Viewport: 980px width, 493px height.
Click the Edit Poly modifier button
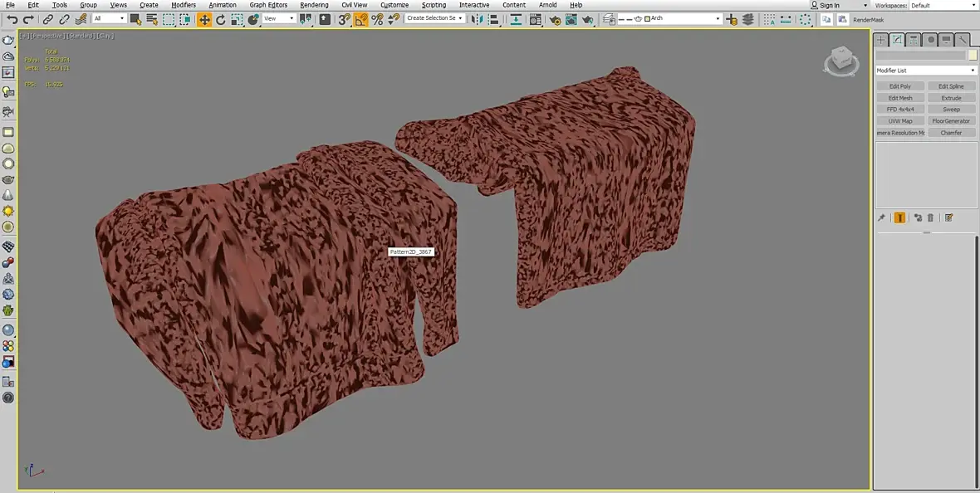point(900,86)
